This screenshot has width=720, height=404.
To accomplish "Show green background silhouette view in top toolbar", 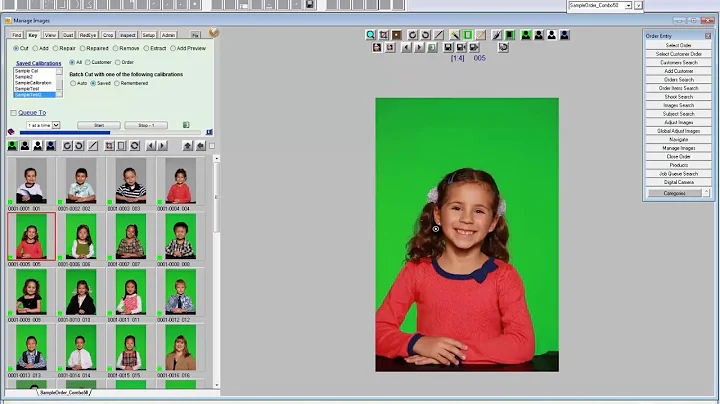I will 526,35.
